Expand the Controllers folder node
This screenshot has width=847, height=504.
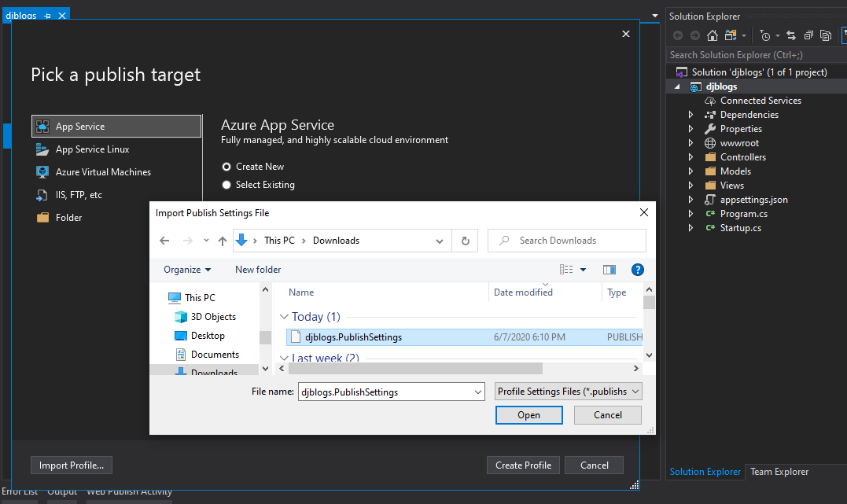pyautogui.click(x=690, y=156)
